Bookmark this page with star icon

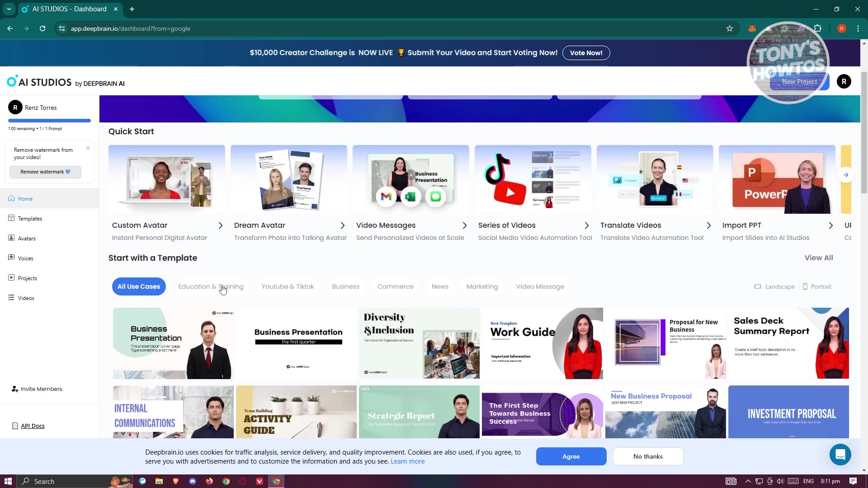729,28
